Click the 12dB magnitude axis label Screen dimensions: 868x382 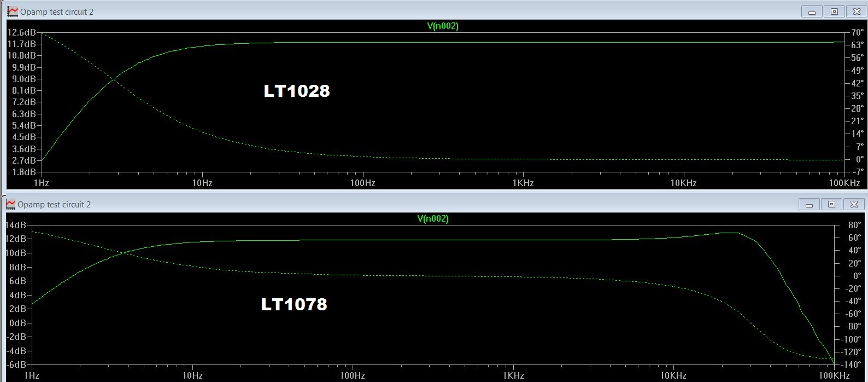click(x=16, y=239)
